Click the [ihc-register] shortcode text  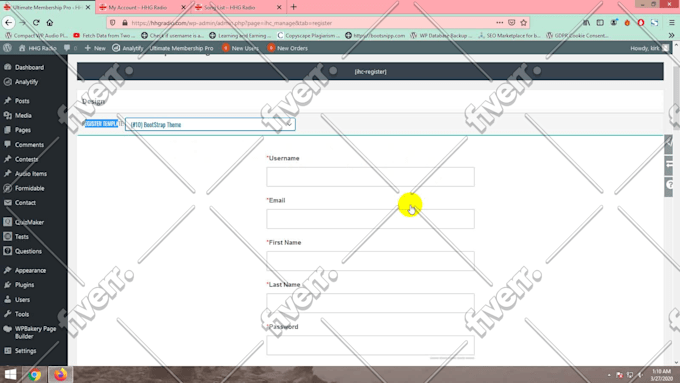370,72
